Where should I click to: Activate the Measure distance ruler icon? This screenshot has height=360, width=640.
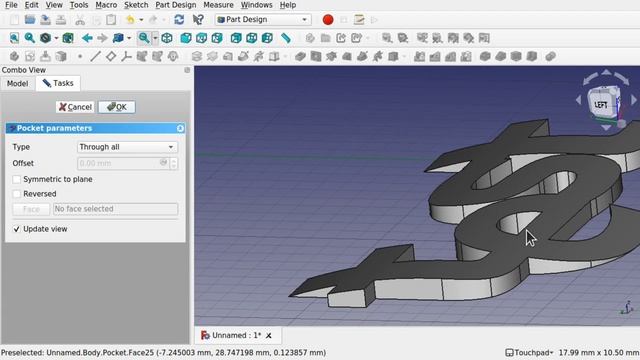point(286,38)
